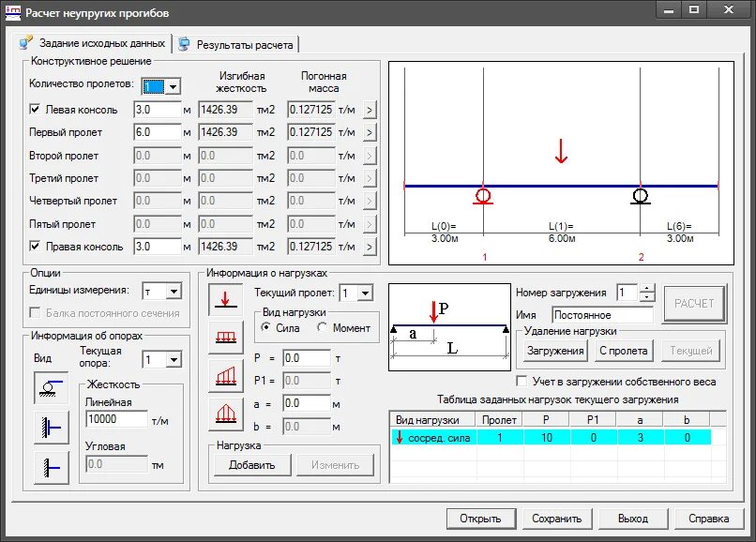Click the a distance value field
756x542 pixels.
coord(307,403)
